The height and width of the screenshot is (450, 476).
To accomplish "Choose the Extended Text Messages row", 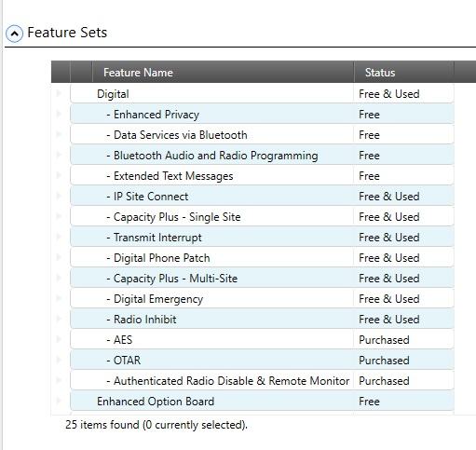I will pos(263,175).
